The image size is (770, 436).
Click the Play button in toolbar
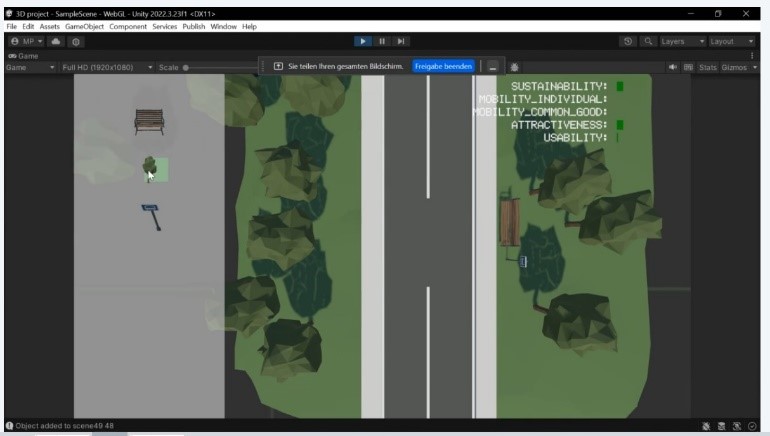point(363,41)
